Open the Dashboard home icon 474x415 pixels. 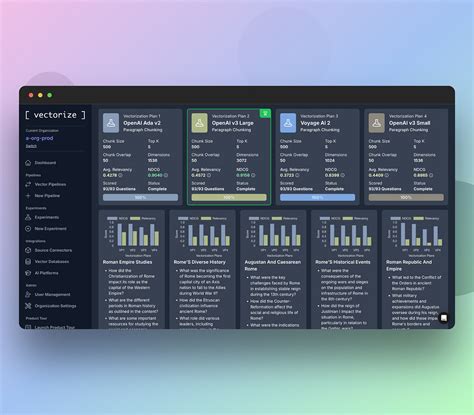pos(28,163)
